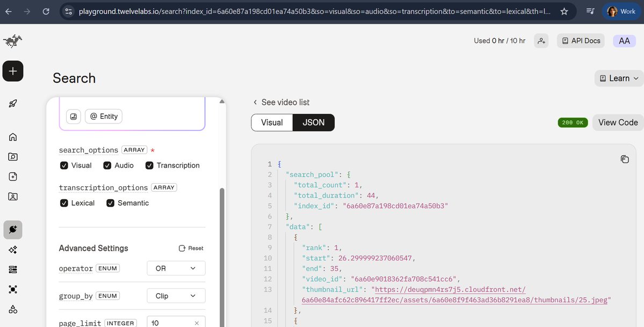Viewport: 644px width, 327px height.
Task: Click the settings panel vertical scrollbar
Action: pyautogui.click(x=222, y=257)
